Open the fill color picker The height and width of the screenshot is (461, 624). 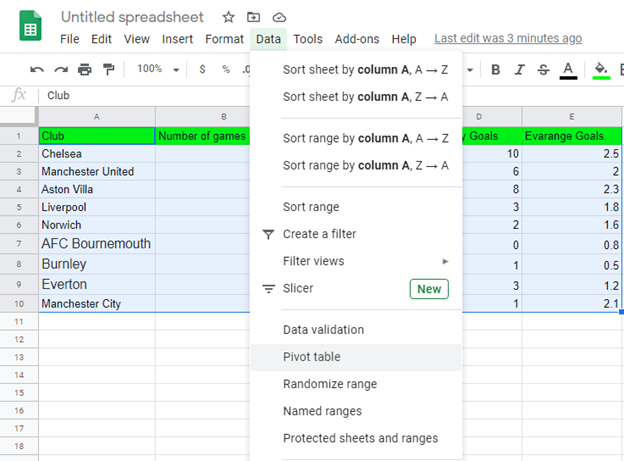coord(601,70)
